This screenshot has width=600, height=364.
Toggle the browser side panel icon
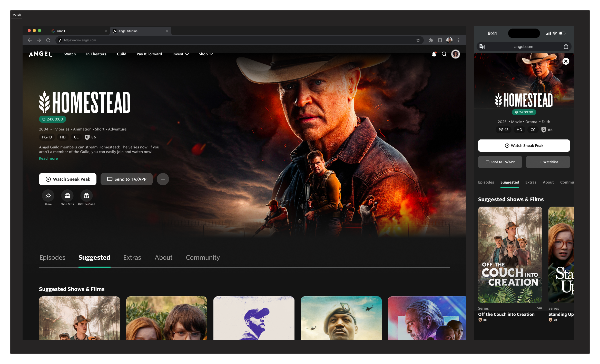[440, 40]
